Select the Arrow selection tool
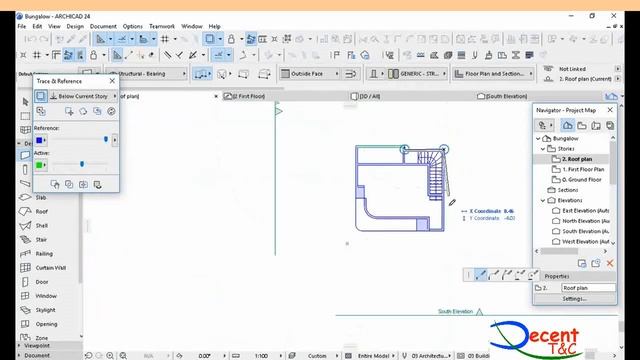This screenshot has height=360, width=640. tap(25, 101)
